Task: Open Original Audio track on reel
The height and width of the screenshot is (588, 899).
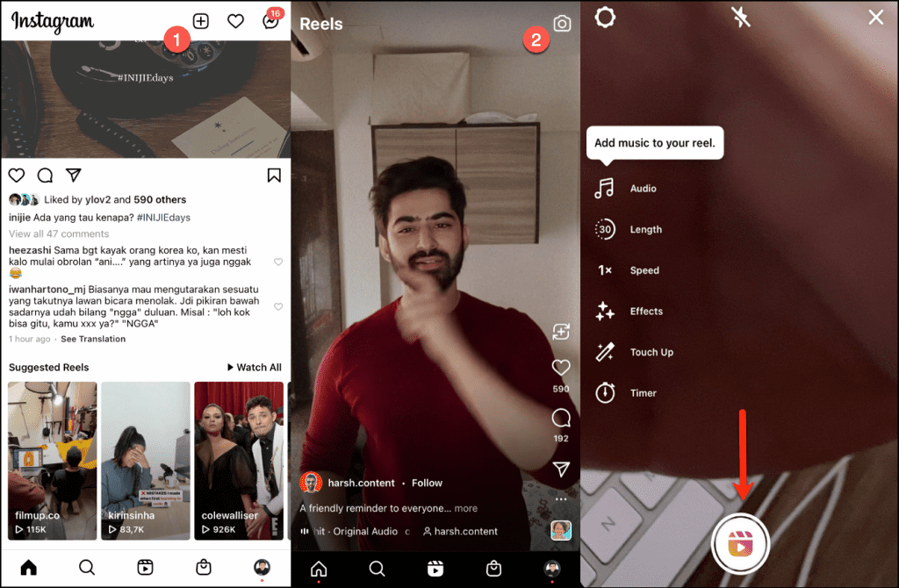Action: tap(364, 531)
